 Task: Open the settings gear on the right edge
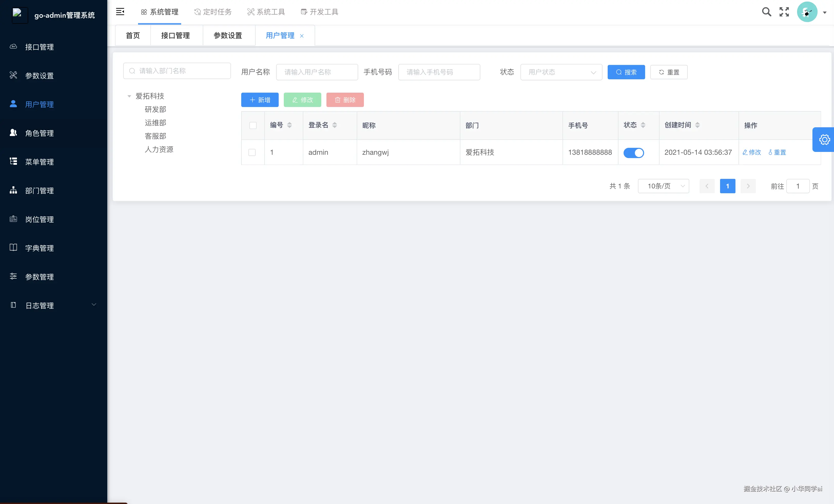[824, 139]
